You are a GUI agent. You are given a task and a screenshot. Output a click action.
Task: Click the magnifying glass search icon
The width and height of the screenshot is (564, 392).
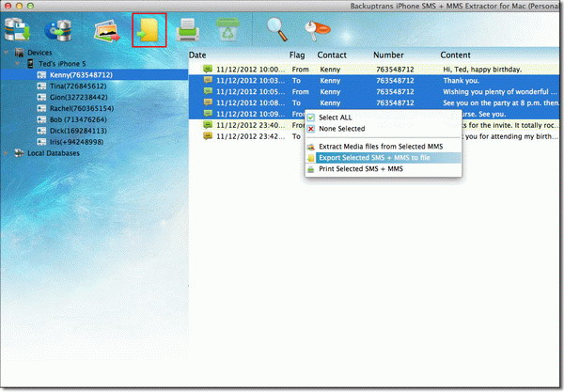point(276,29)
